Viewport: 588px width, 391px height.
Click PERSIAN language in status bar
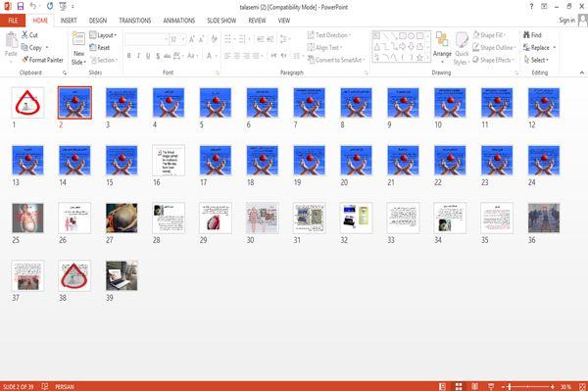(x=65, y=386)
